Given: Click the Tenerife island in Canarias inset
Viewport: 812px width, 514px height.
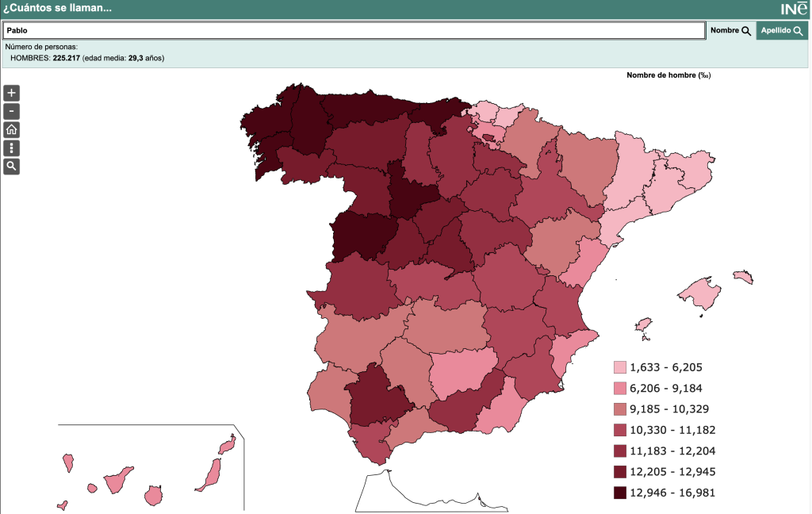Looking at the screenshot, I should 117,481.
